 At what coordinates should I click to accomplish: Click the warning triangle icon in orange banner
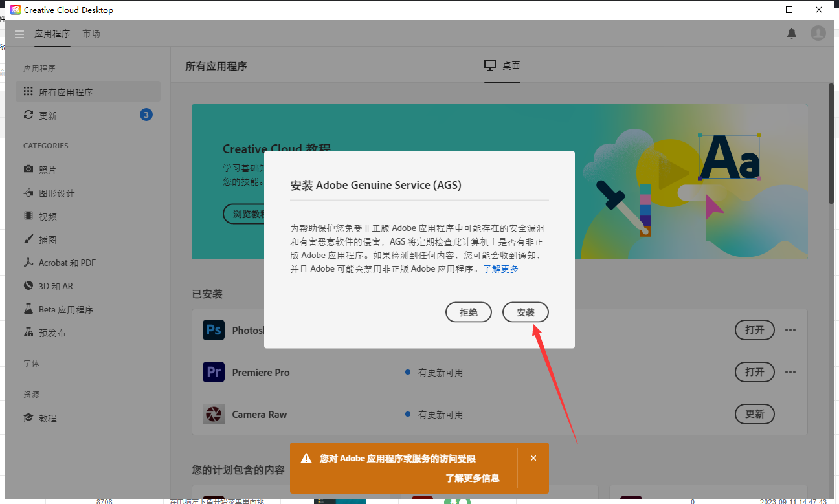click(x=306, y=459)
